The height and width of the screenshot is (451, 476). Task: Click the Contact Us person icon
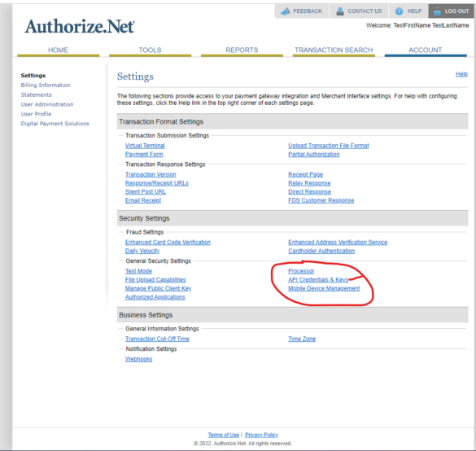point(340,11)
